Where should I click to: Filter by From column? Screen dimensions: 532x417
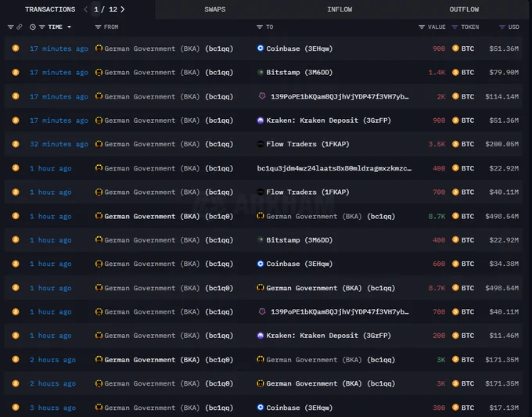point(98,27)
